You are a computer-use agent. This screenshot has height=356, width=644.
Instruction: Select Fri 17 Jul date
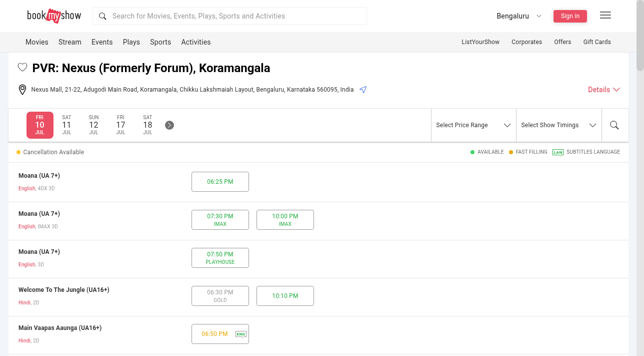click(x=120, y=125)
